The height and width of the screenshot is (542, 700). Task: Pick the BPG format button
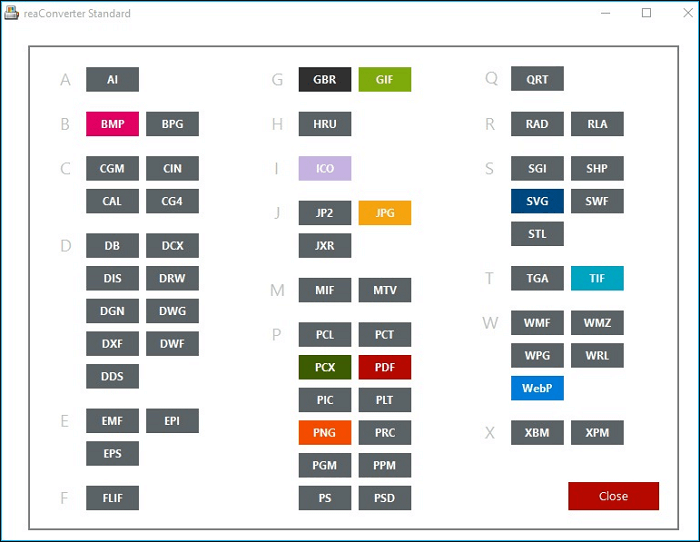(172, 124)
